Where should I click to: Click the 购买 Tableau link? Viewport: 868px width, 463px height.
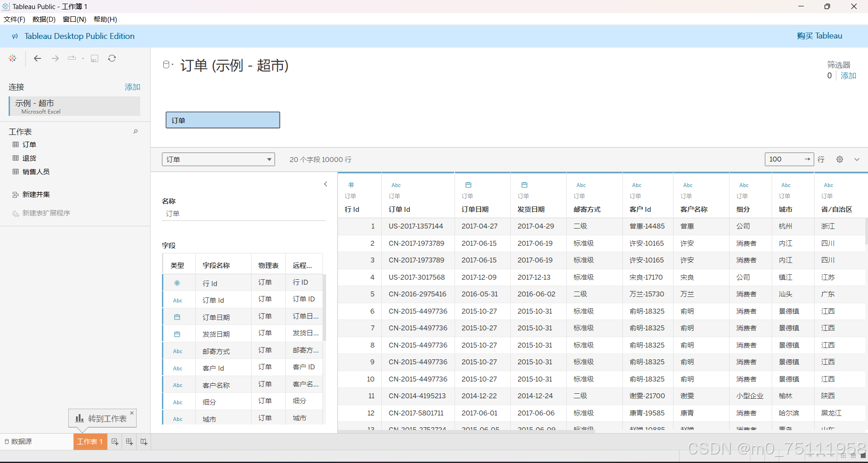820,36
